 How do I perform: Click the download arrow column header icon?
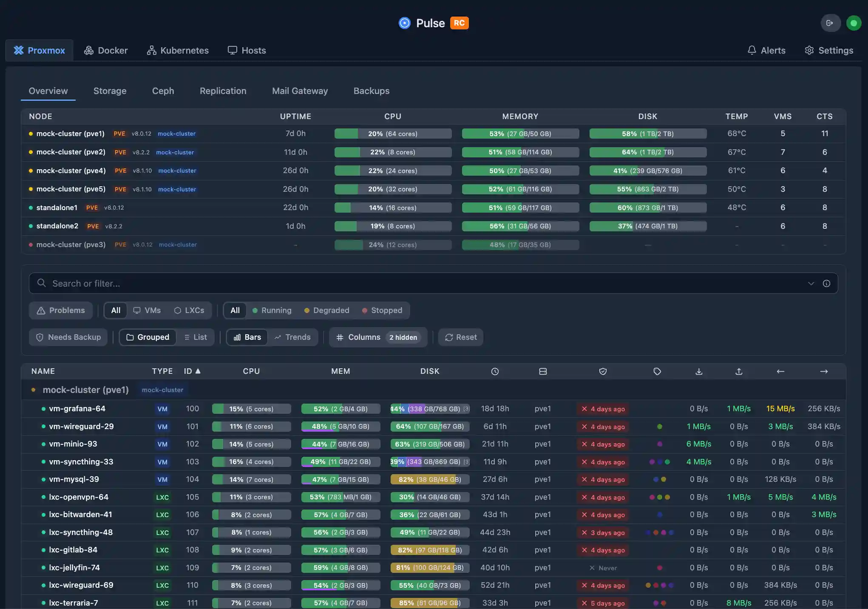(699, 371)
